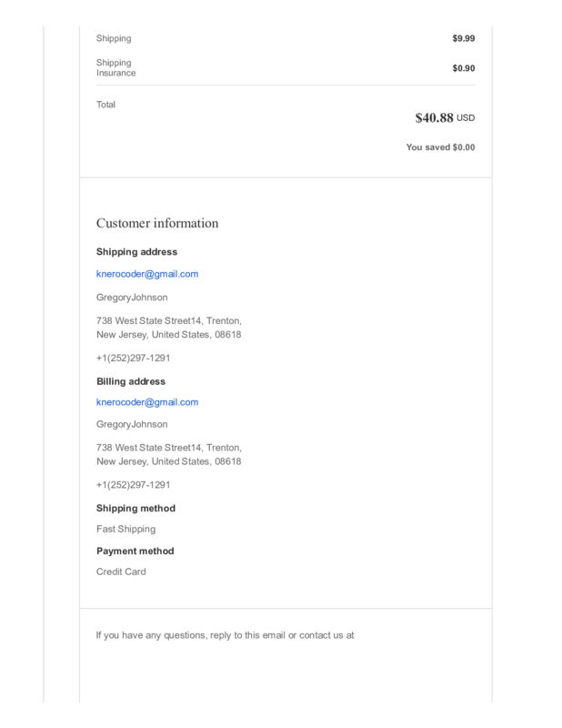Open the billing address email link knerocoder@gmail.com
The width and height of the screenshot is (562, 728).
pyautogui.click(x=147, y=402)
